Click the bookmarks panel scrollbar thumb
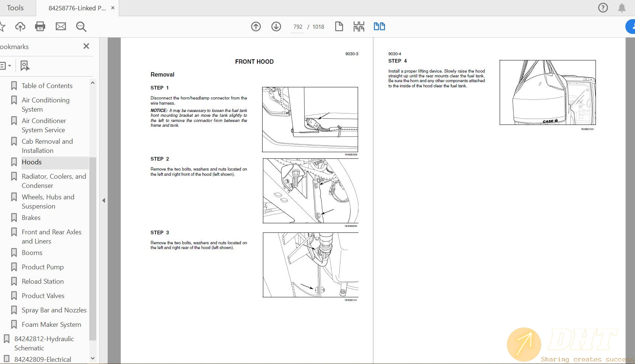The image size is (635, 364). point(93,249)
